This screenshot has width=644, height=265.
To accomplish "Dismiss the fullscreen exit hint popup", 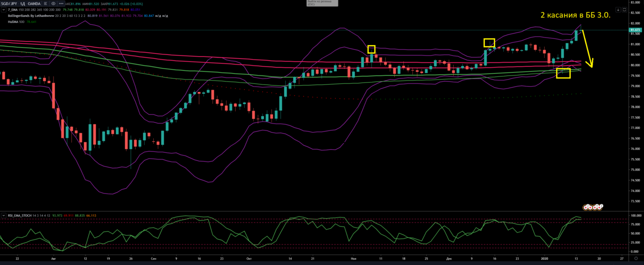I will pos(322,3).
